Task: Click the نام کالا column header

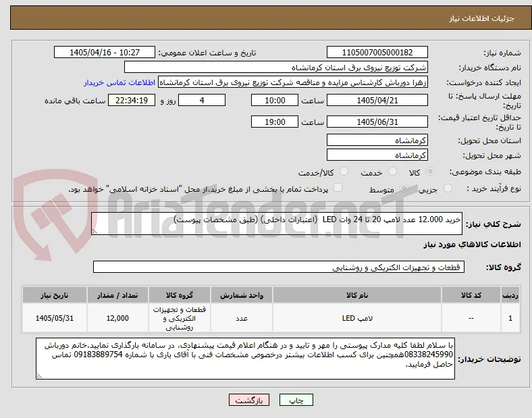Action: [x=357, y=295]
